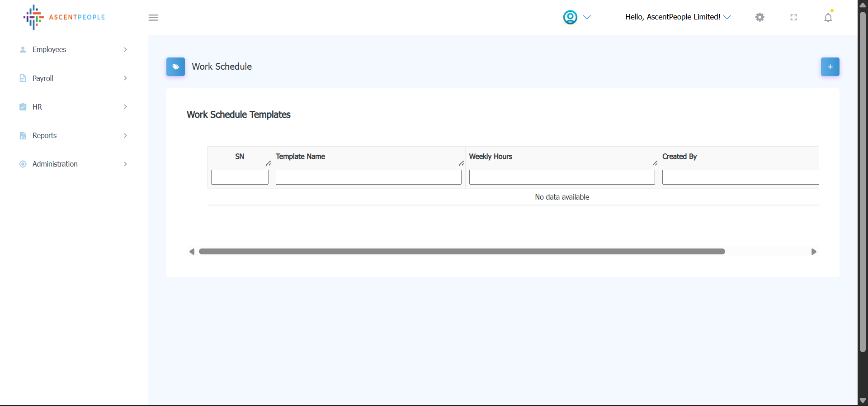Add a new work schedule template
The height and width of the screenshot is (406, 868).
click(830, 67)
